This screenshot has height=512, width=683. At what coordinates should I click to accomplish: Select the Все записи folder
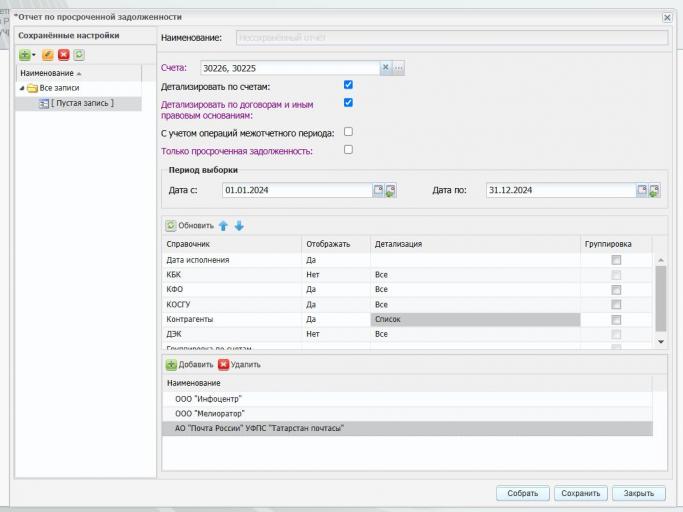59,88
